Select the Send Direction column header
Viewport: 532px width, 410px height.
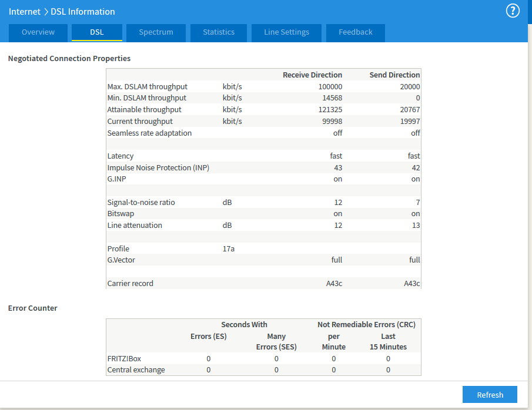click(x=394, y=75)
